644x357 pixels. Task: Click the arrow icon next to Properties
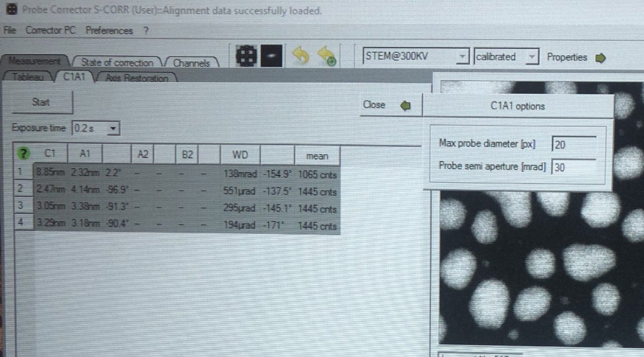(601, 57)
